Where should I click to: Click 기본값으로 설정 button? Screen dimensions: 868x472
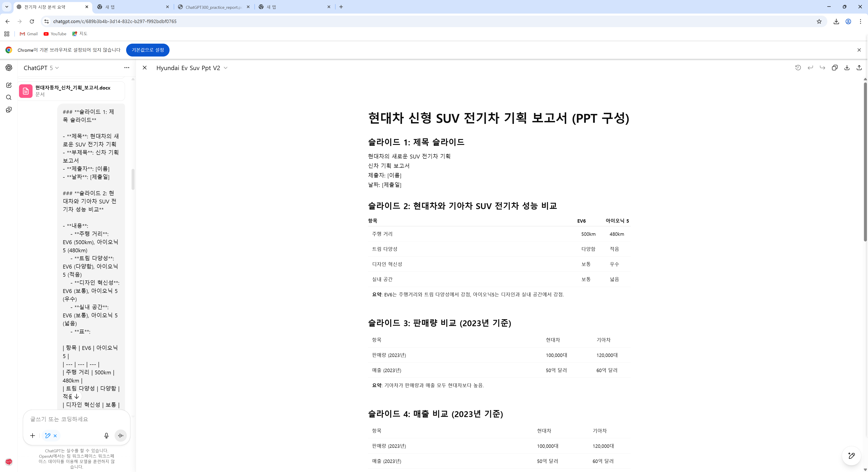coord(148,50)
